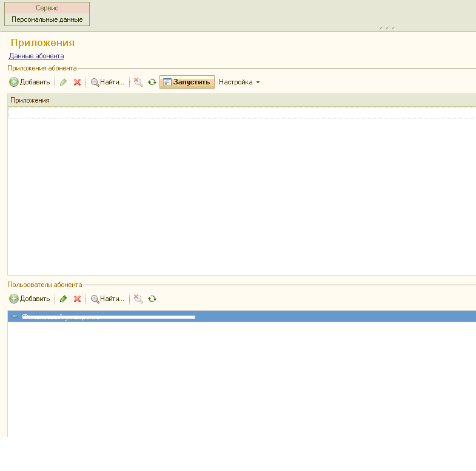Delete selected application with red cross

[x=78, y=82]
